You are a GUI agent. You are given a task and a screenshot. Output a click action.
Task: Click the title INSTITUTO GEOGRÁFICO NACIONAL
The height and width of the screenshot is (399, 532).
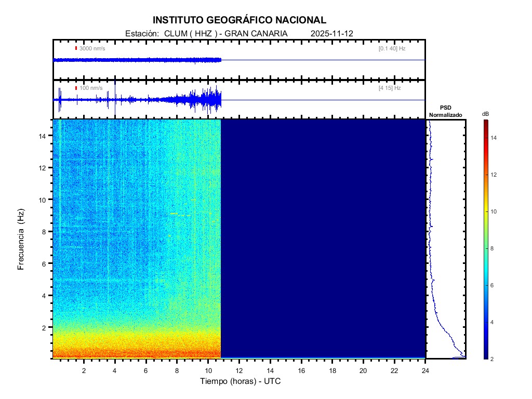pyautogui.click(x=240, y=20)
